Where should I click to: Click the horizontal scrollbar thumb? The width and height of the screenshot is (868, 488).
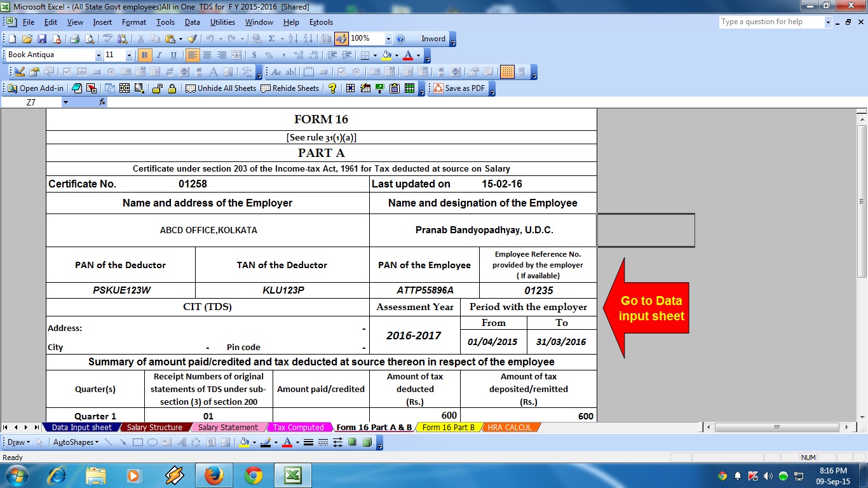coord(776,428)
